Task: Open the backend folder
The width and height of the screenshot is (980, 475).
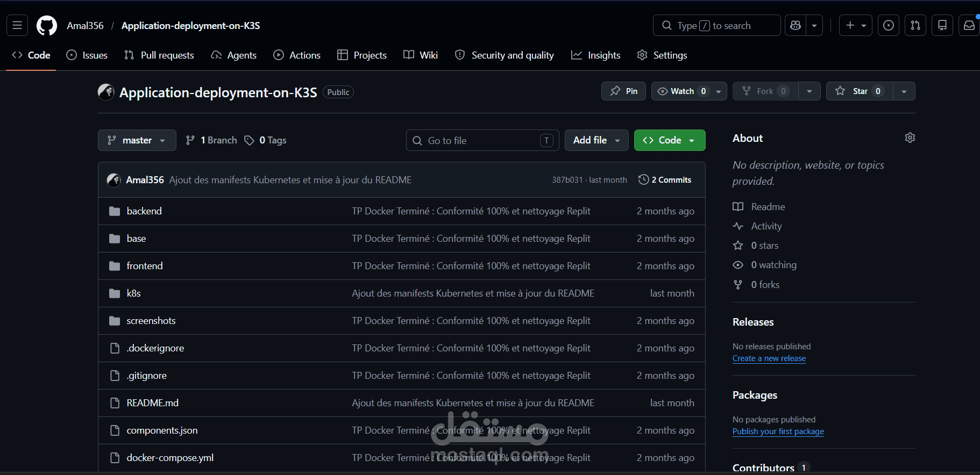Action: coord(144,211)
